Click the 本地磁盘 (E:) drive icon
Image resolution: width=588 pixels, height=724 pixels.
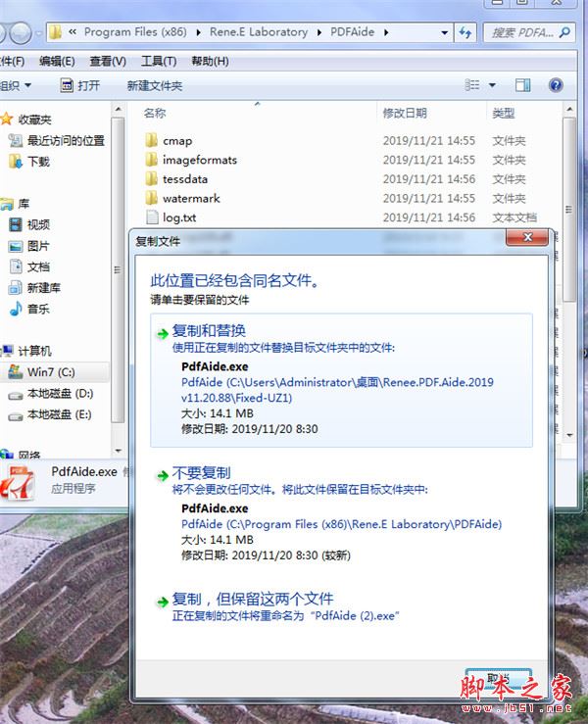tap(16, 415)
